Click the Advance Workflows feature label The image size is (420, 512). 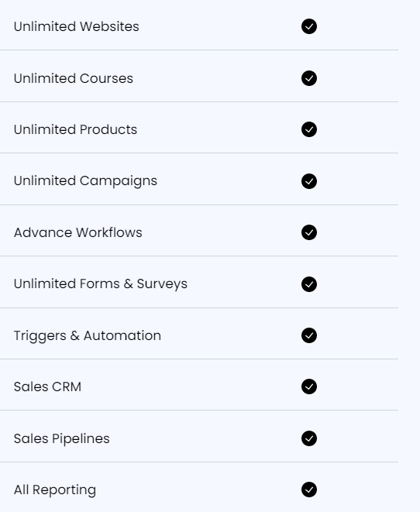click(x=78, y=232)
